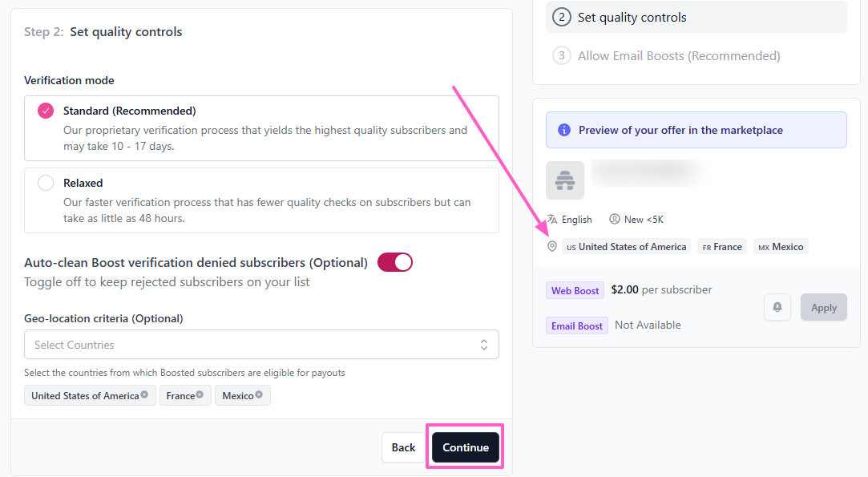
Task: Remove the Mexico country chip
Action: click(259, 394)
